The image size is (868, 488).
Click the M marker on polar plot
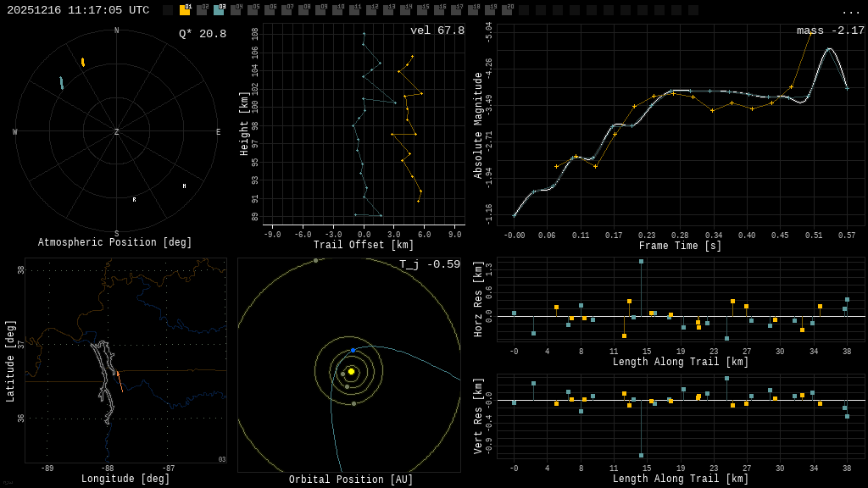click(x=184, y=186)
